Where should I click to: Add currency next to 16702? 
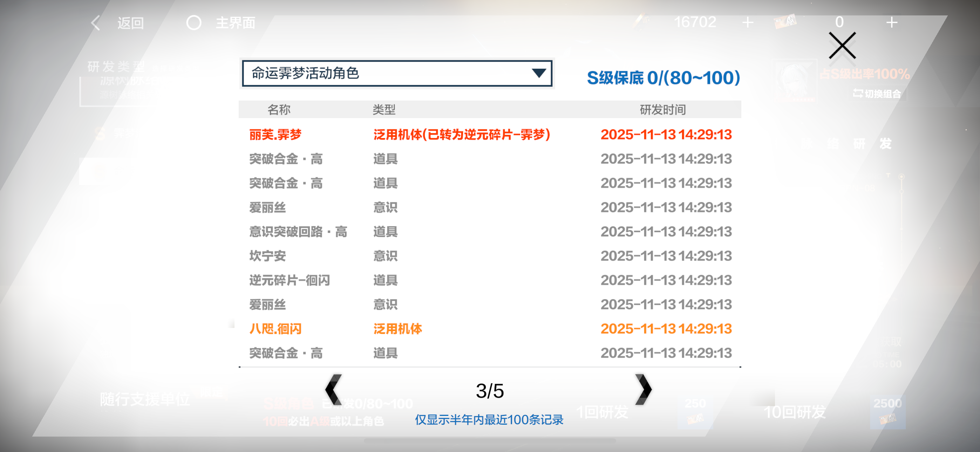click(x=748, y=22)
